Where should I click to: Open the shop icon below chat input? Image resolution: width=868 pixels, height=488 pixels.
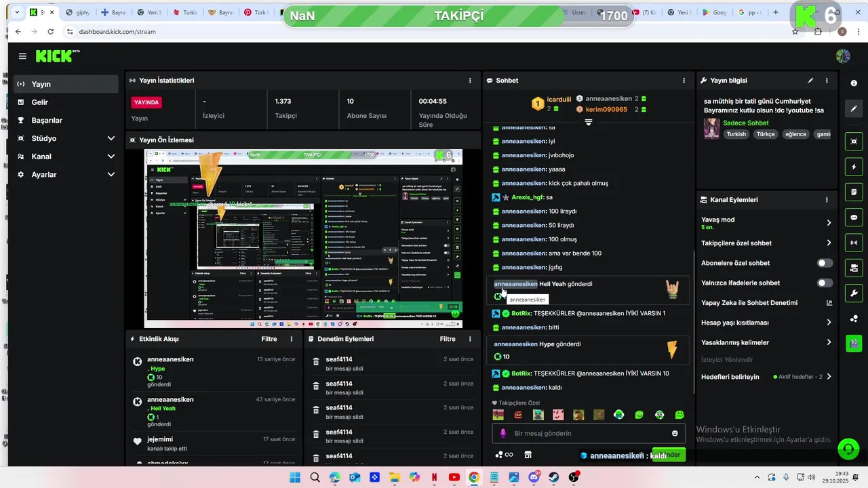(x=528, y=455)
